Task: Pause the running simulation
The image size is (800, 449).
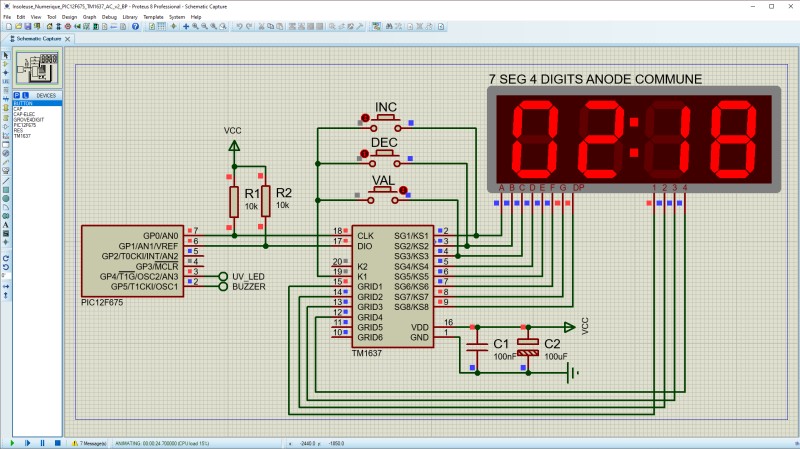Action: pyautogui.click(x=42, y=443)
